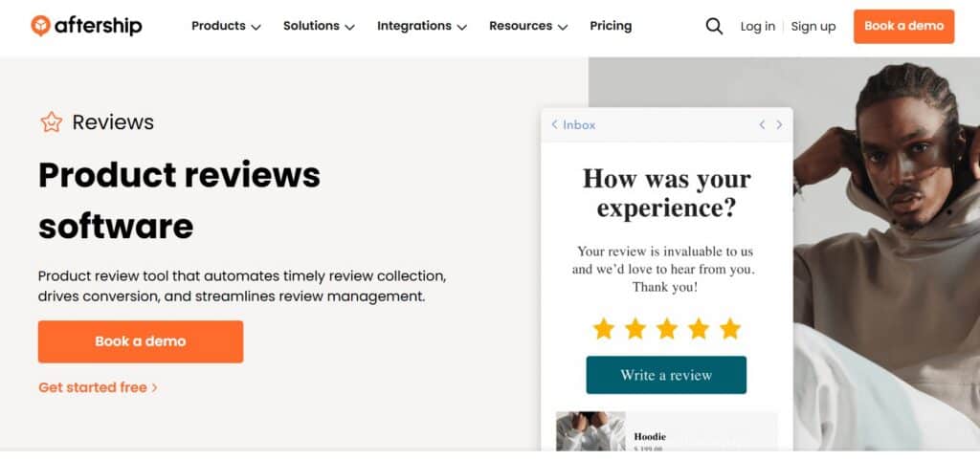Expand the Solutions menu
980x460 pixels.
point(319,26)
